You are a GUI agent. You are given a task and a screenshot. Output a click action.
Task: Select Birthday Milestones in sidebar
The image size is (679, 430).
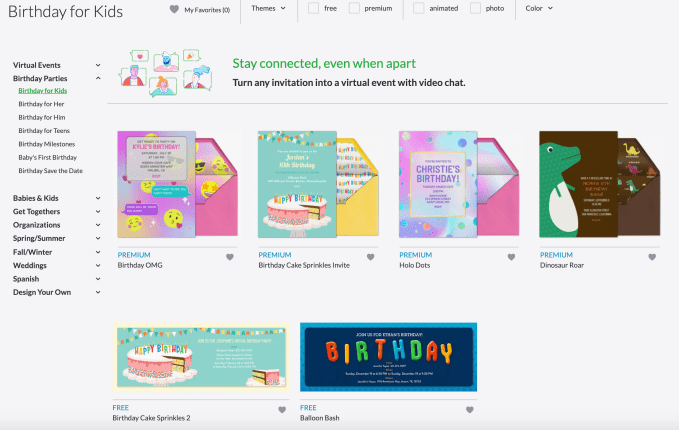(47, 144)
